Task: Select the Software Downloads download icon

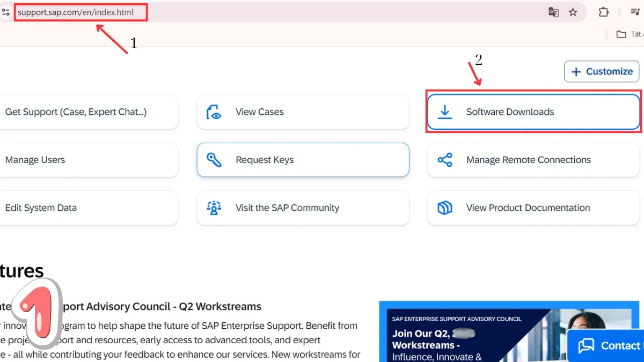Action: 445,112
